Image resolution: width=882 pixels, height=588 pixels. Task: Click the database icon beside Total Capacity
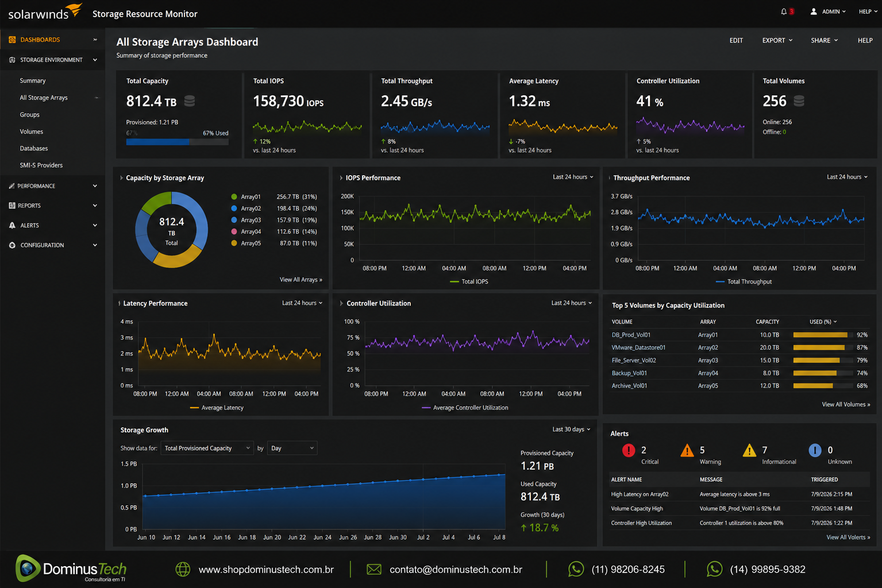(x=190, y=101)
